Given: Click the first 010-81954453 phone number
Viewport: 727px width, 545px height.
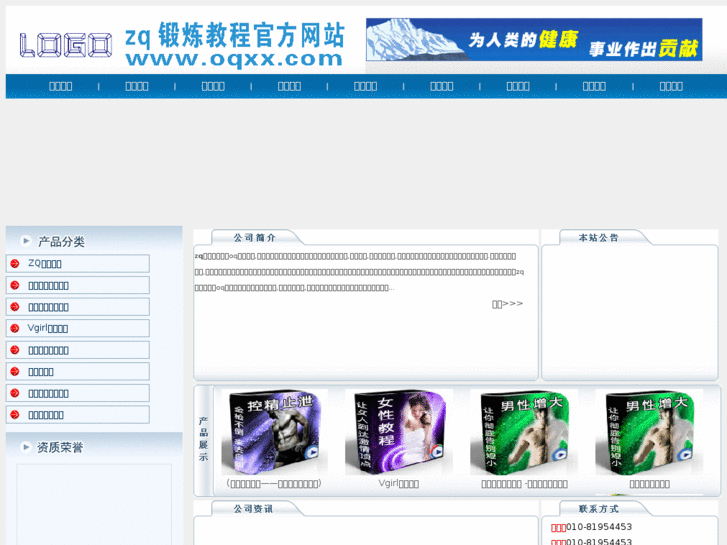Looking at the screenshot, I should [x=599, y=527].
